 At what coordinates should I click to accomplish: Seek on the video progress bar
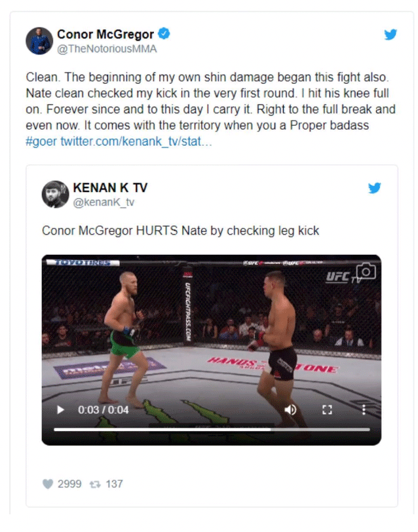tap(212, 430)
